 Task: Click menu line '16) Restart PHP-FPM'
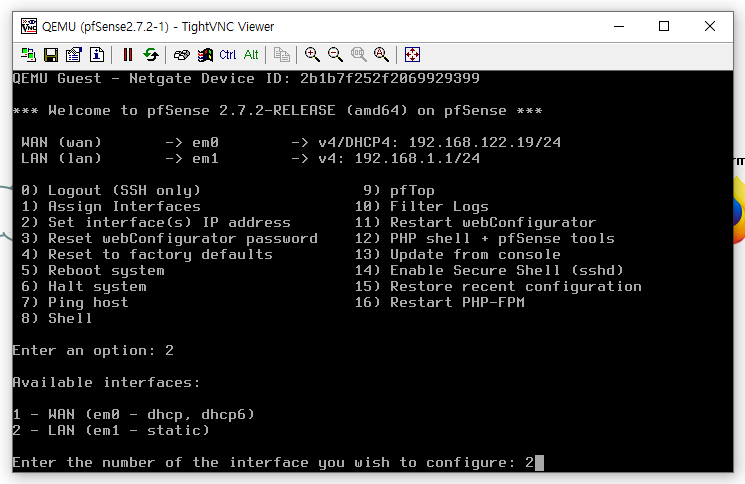pos(439,303)
